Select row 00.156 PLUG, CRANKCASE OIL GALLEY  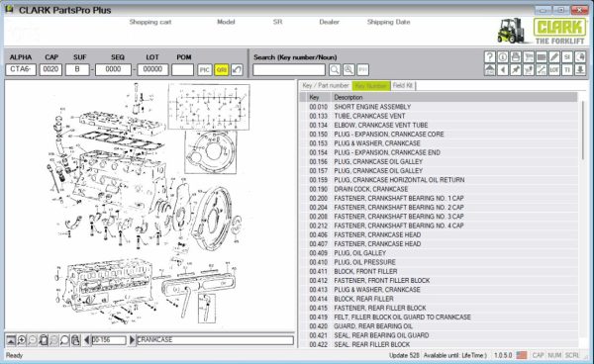coord(440,161)
